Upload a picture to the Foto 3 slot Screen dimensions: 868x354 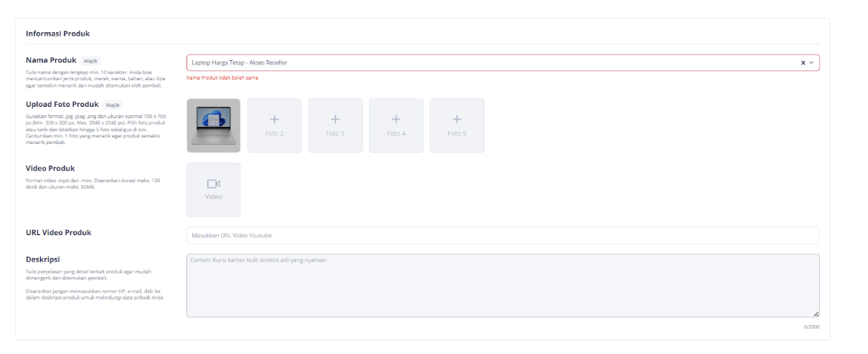(x=335, y=125)
